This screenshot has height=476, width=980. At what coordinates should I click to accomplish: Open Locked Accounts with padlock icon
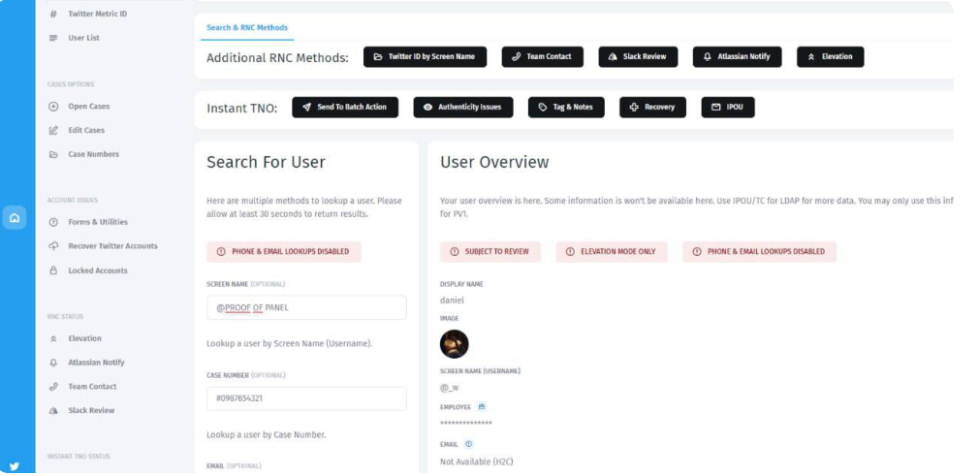[88, 270]
